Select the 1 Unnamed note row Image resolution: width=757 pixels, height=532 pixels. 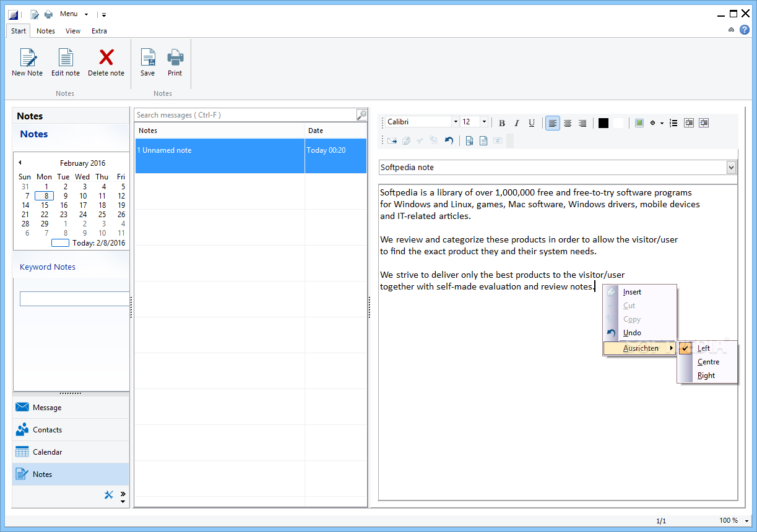[x=251, y=156]
